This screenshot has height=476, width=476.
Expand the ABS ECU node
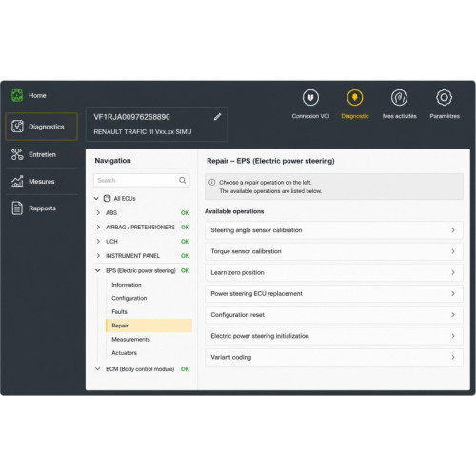click(98, 212)
